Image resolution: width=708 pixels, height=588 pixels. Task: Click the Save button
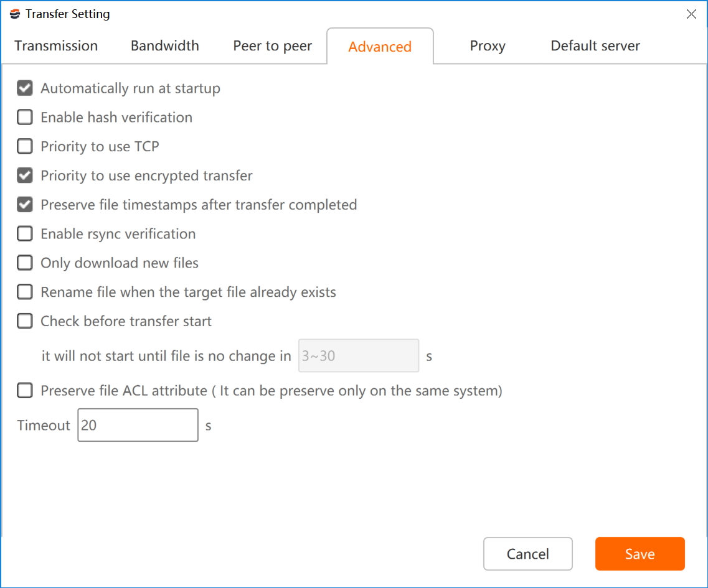(640, 554)
